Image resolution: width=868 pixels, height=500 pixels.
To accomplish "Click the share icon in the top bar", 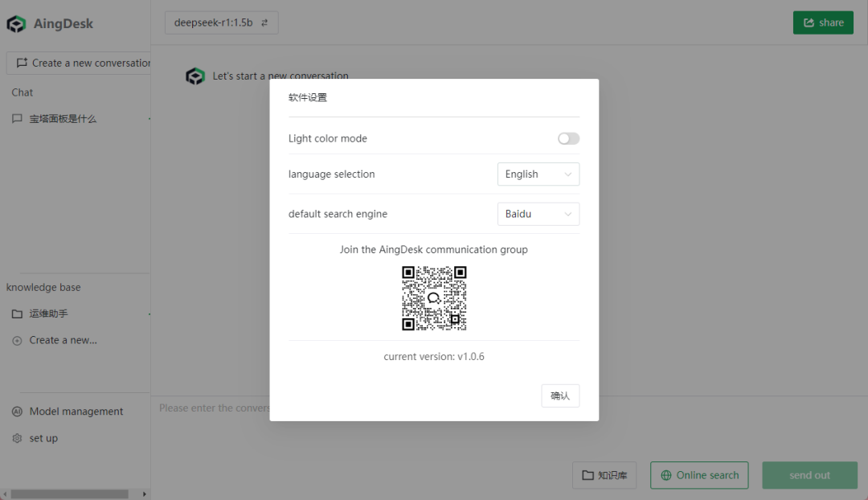I will 810,23.
